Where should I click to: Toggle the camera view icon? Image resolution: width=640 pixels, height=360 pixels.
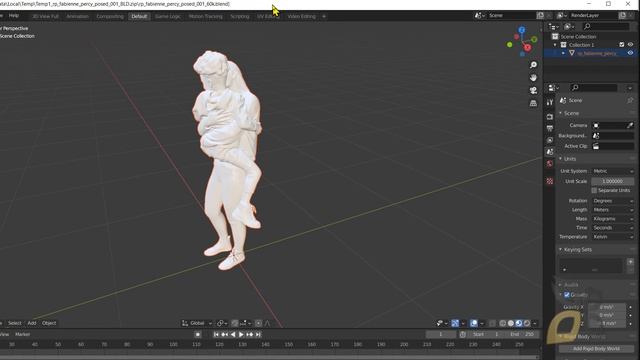[x=533, y=91]
